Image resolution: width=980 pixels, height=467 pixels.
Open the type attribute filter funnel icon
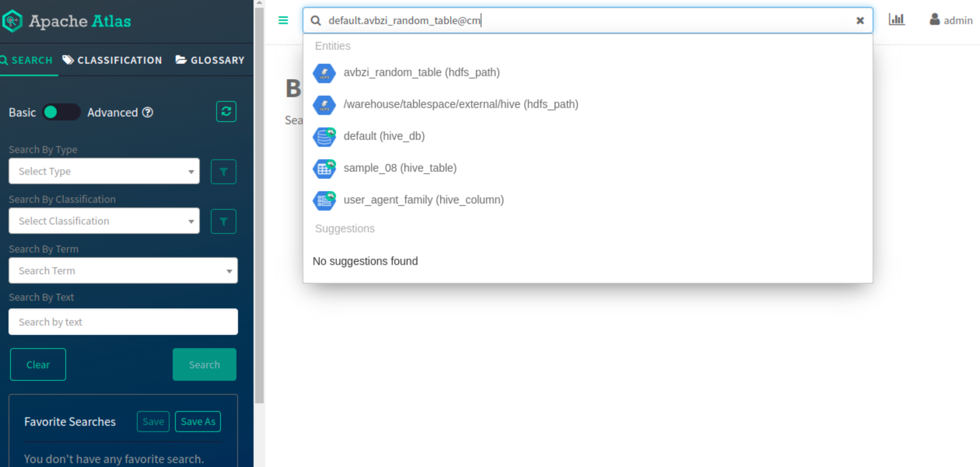pos(223,171)
